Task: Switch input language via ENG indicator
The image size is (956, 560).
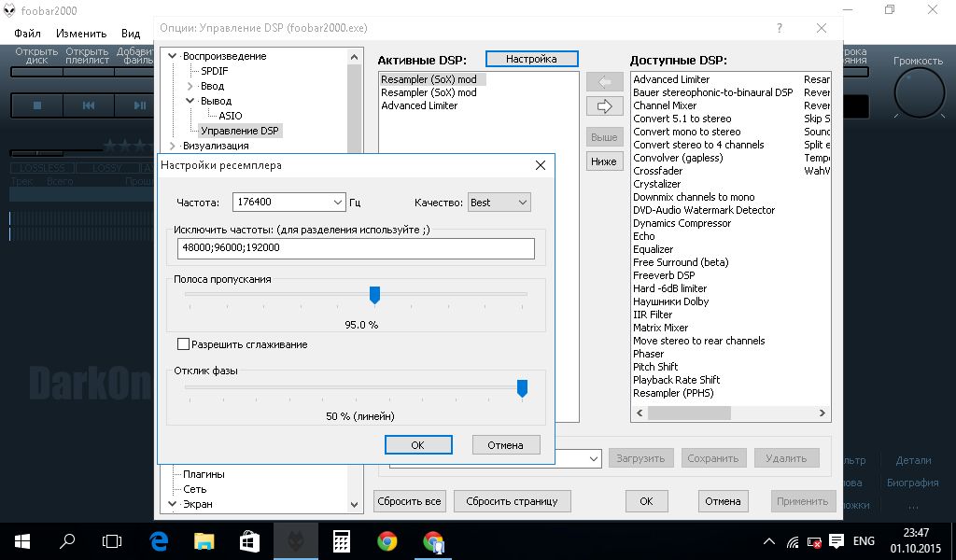Action: point(864,541)
